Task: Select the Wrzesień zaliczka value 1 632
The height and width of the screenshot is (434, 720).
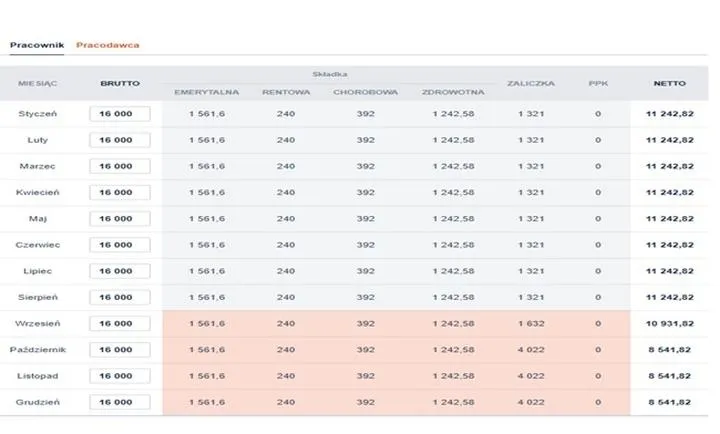Action: point(530,323)
